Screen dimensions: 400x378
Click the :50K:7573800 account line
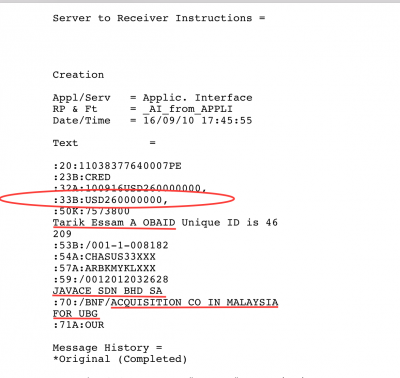[x=91, y=211]
